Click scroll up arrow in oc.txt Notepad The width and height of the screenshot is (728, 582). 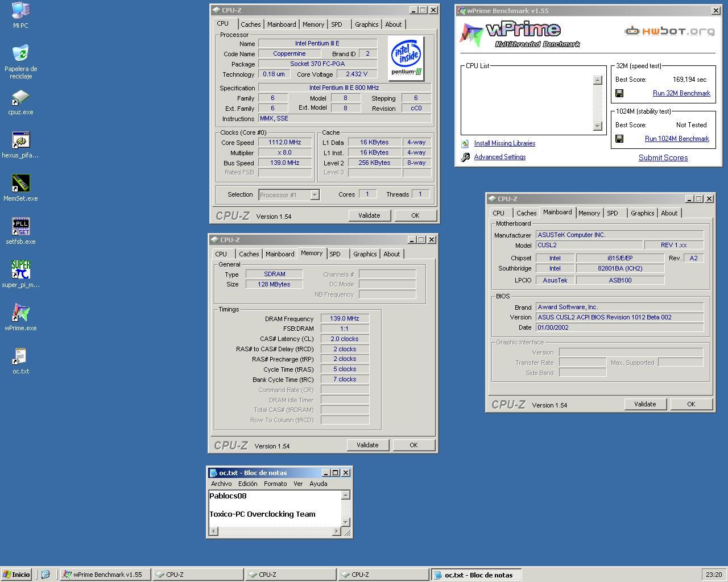click(x=345, y=495)
